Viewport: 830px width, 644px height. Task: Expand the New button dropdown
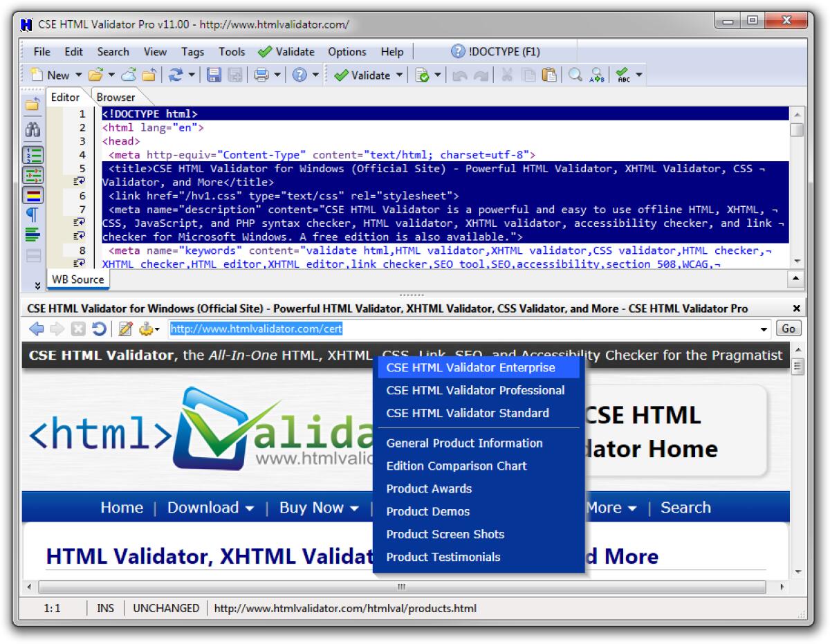(x=80, y=75)
